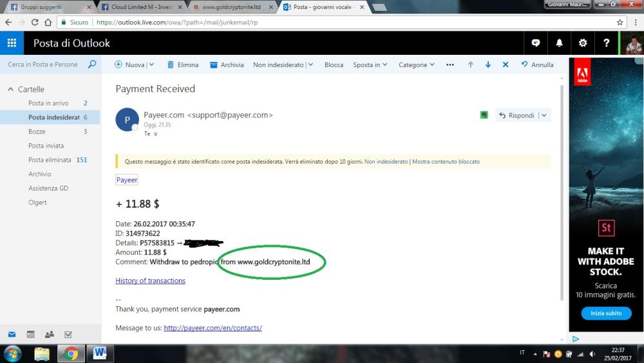
Task: Click the help question mark icon
Action: (606, 43)
